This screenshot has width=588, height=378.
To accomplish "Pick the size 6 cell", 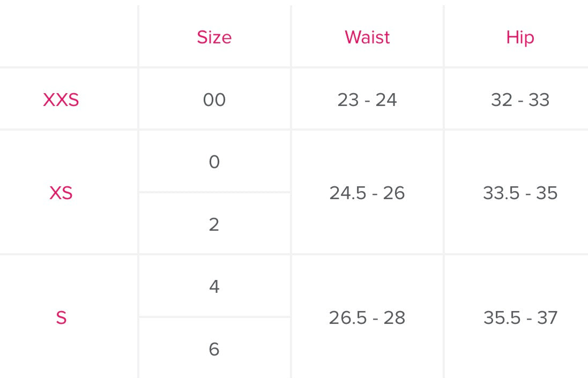I will tap(214, 349).
